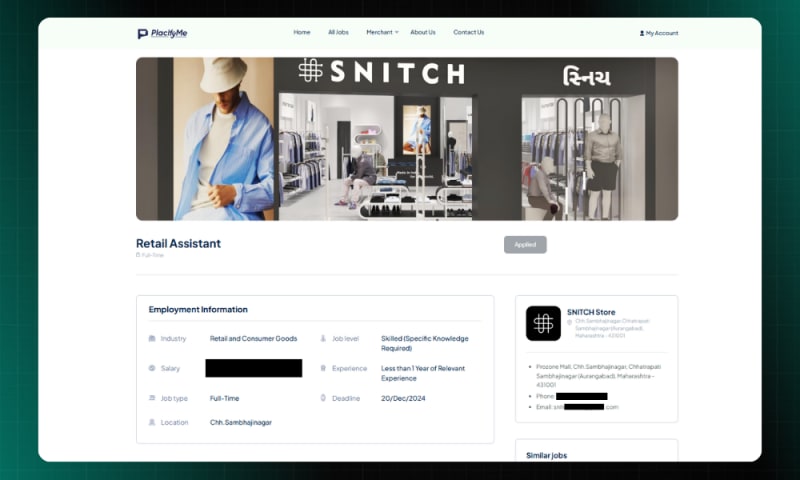Click the map pin icon under SNITCH Store

569,322
